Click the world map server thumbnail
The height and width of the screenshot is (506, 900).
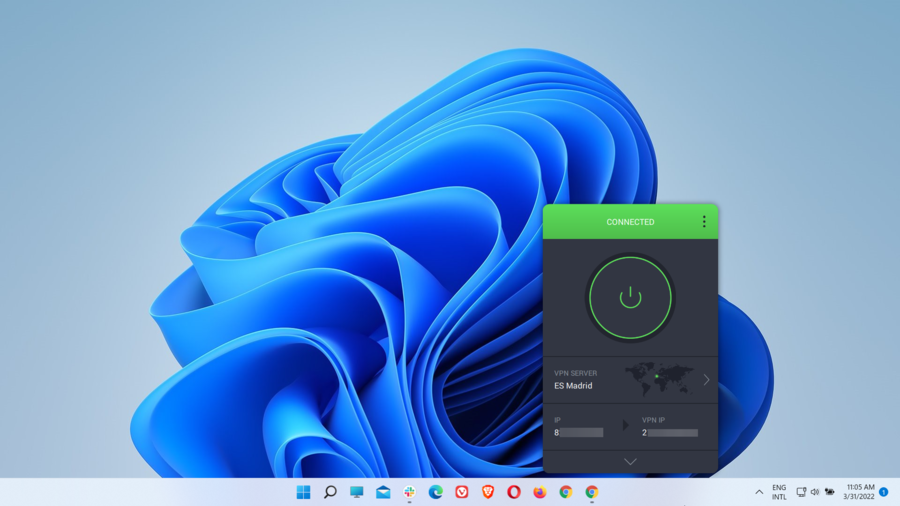(x=659, y=379)
